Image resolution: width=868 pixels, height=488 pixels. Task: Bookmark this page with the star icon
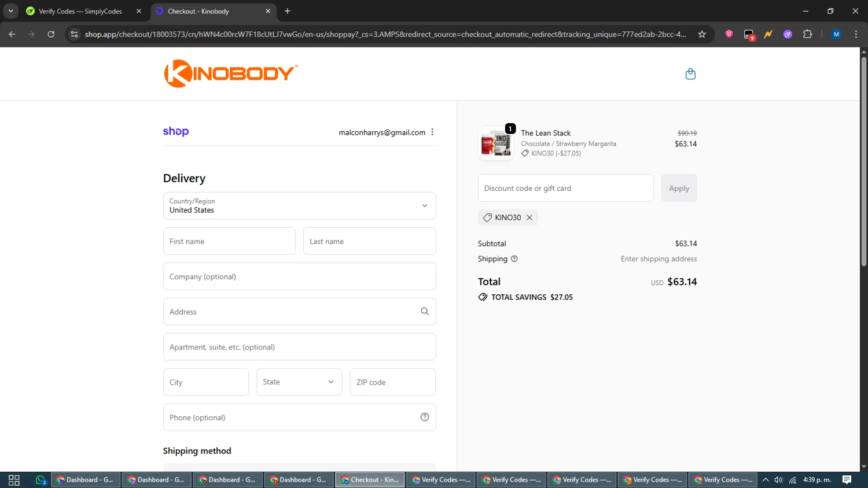coord(702,34)
